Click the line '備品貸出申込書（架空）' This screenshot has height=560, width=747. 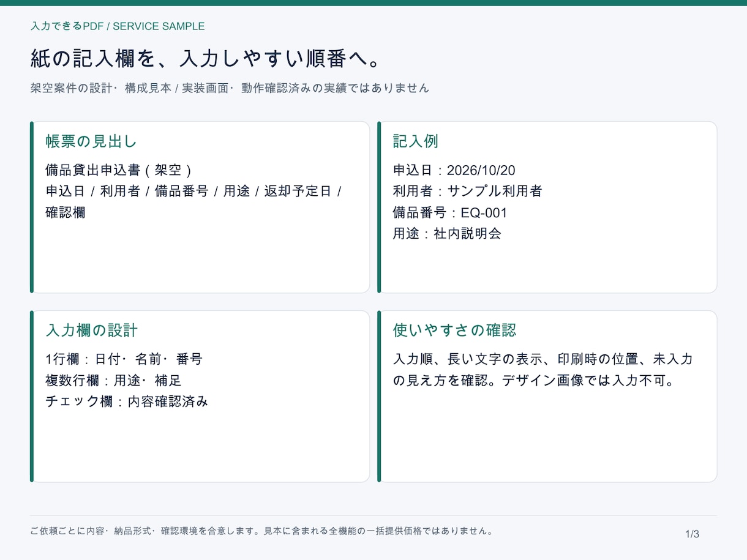(x=119, y=170)
